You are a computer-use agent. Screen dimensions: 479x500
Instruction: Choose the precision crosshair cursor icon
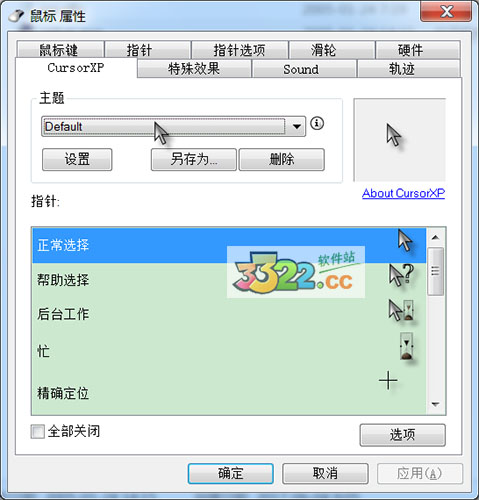(x=388, y=380)
